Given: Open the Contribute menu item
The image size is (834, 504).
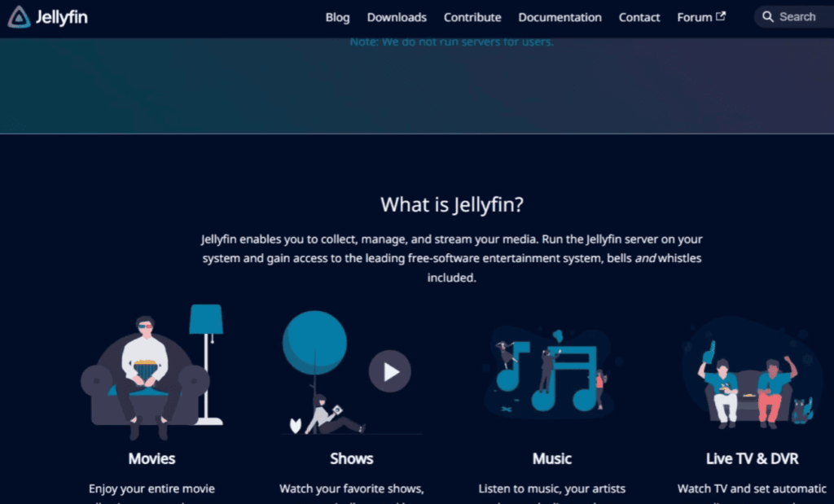Looking at the screenshot, I should [x=472, y=18].
